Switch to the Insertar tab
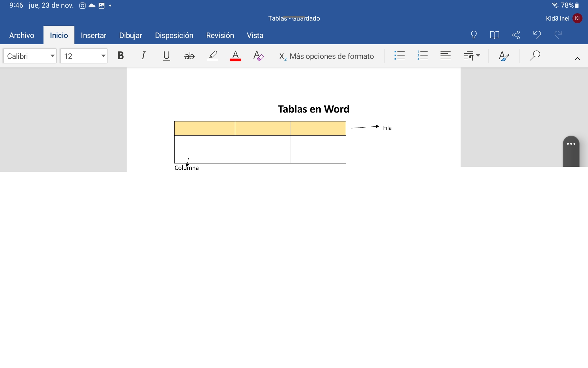The width and height of the screenshot is (588, 368). [x=93, y=36]
